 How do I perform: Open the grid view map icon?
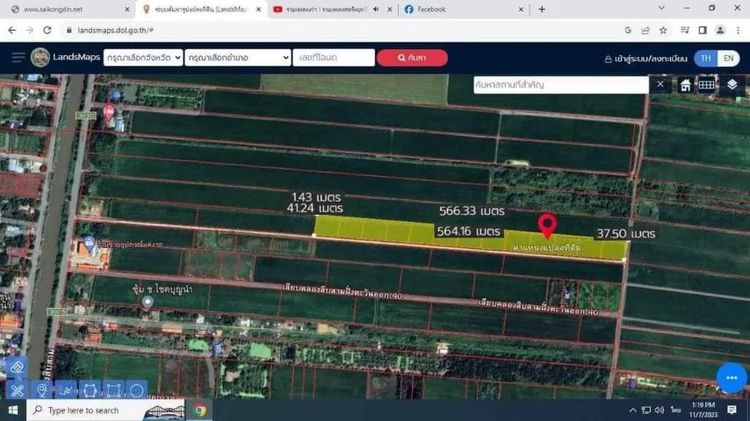(x=707, y=85)
